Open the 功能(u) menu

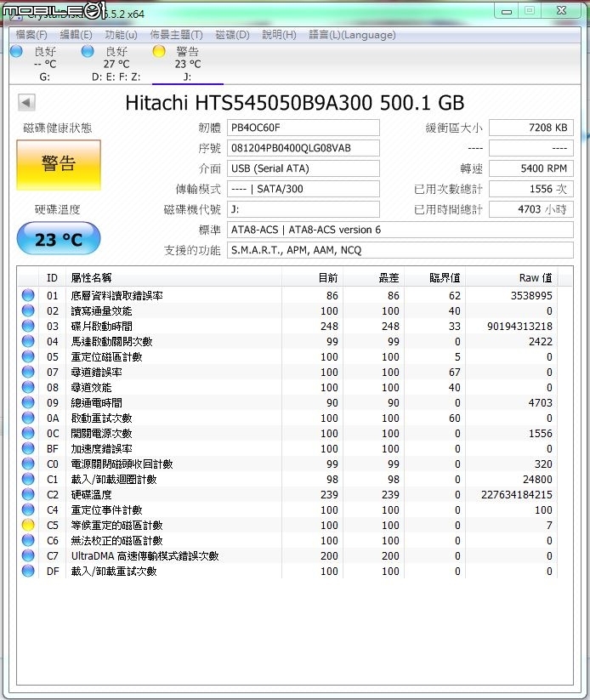121,35
